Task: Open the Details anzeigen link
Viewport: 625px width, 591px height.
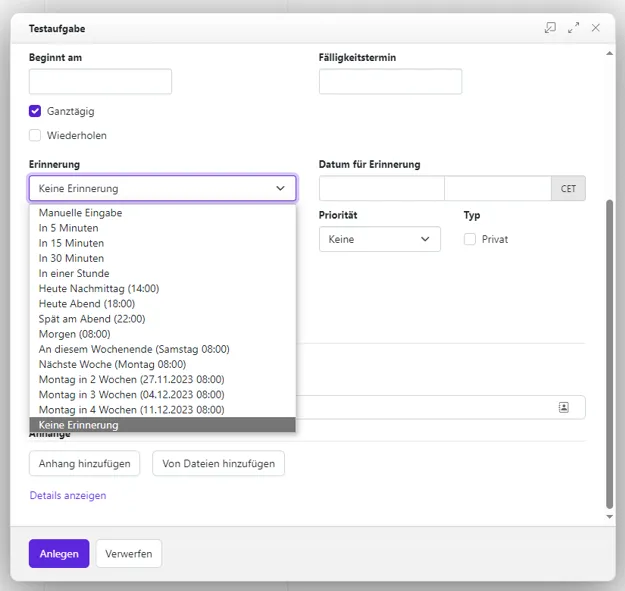Action: coord(67,495)
